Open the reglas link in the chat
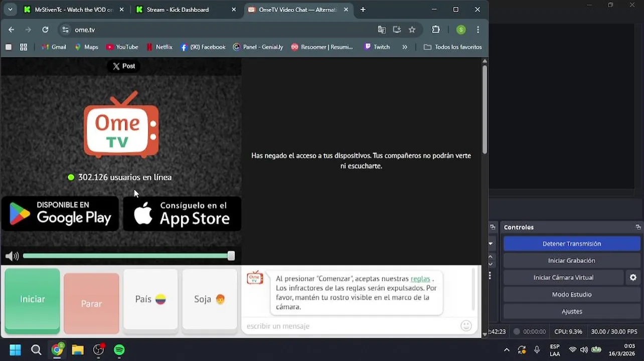The image size is (644, 361). click(x=420, y=279)
